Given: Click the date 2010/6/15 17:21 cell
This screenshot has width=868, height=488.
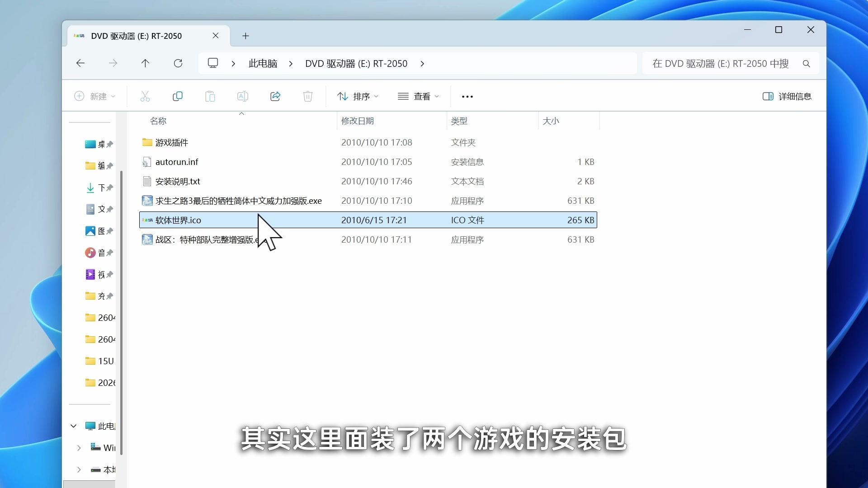Looking at the screenshot, I should (x=374, y=220).
